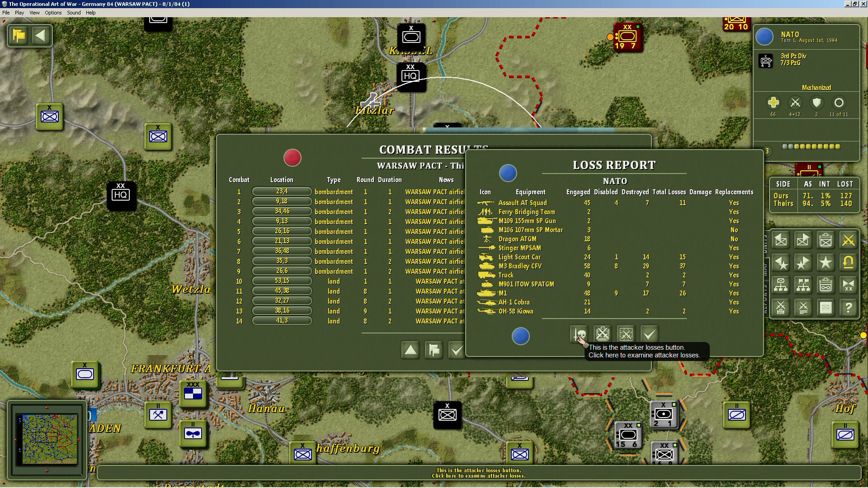Click the flags button in Combat Results
868x488 pixels.
pyautogui.click(x=434, y=350)
